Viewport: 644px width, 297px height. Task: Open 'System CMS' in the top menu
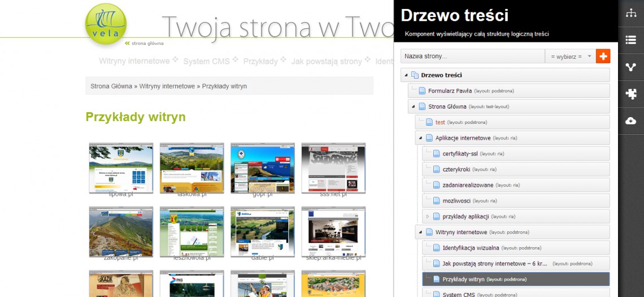tap(207, 61)
